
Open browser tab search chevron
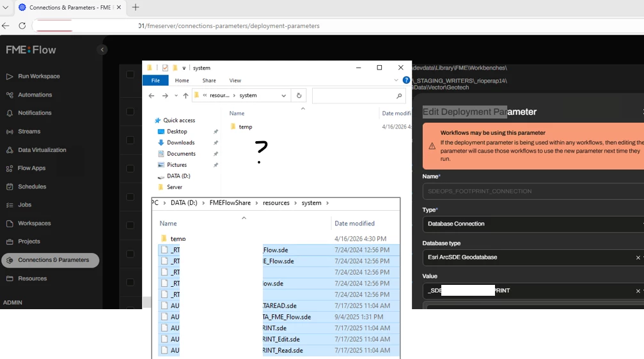click(x=6, y=7)
